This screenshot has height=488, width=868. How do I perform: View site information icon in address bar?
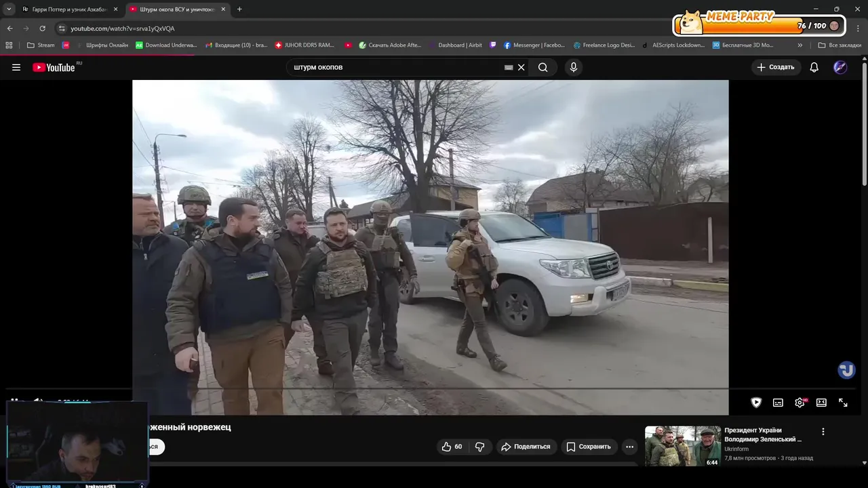tap(62, 28)
